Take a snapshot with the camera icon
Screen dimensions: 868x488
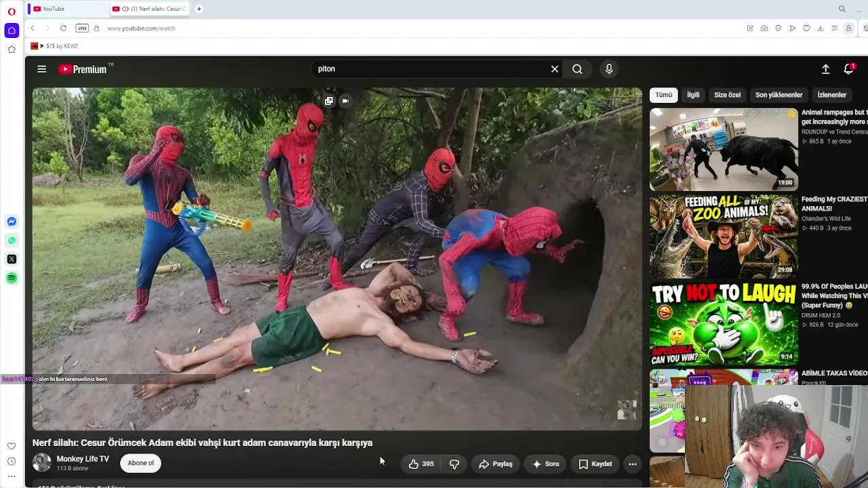[x=764, y=28]
